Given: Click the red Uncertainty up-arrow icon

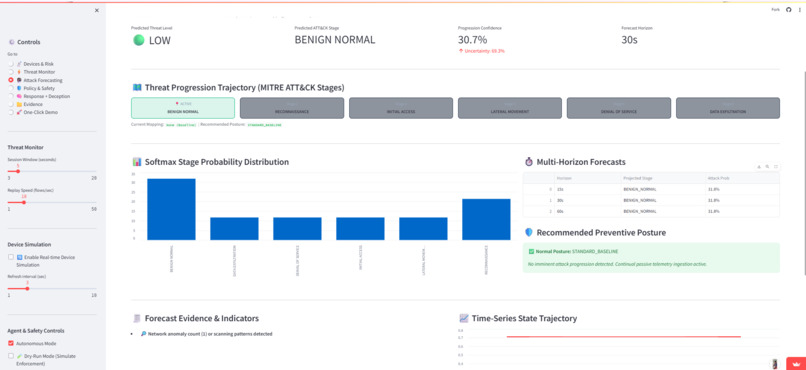Looking at the screenshot, I should pos(461,51).
